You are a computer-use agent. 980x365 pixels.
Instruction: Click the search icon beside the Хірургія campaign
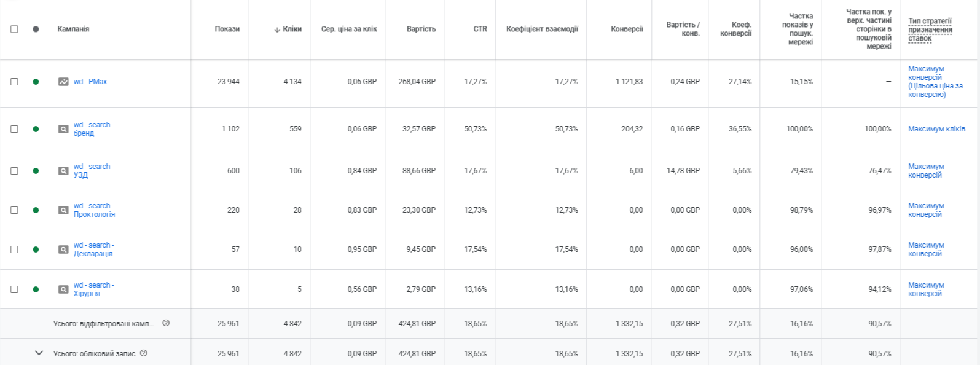(x=63, y=289)
